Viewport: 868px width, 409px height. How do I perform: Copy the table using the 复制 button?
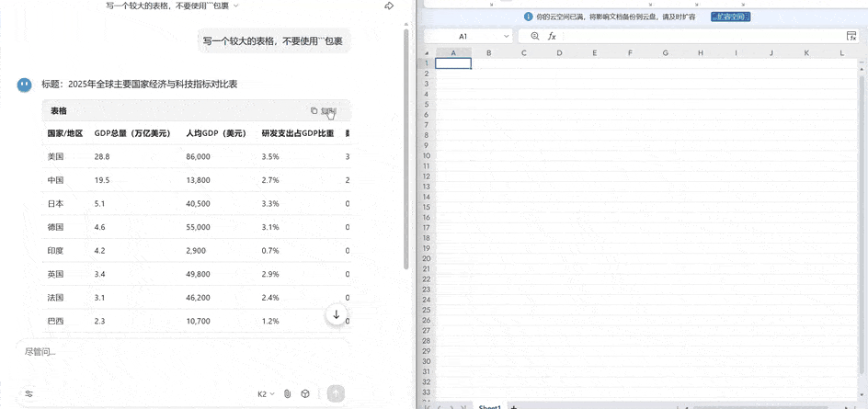[x=324, y=110]
